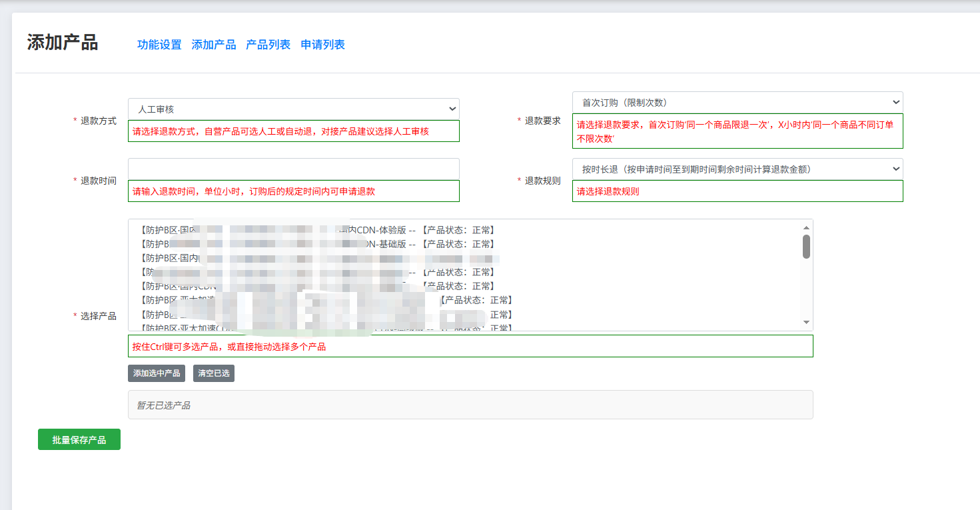
Task: Select the 添加产品 navigation link
Action: tap(213, 45)
